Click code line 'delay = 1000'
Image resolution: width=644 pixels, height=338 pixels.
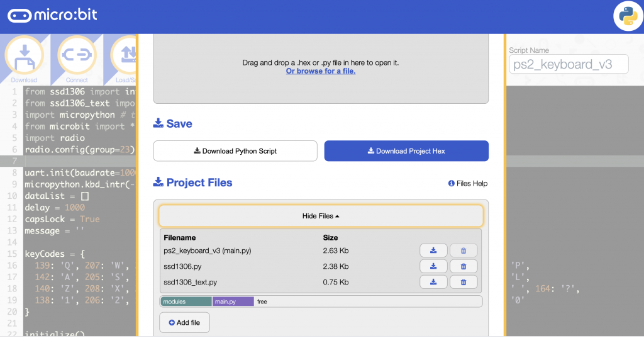tap(55, 208)
